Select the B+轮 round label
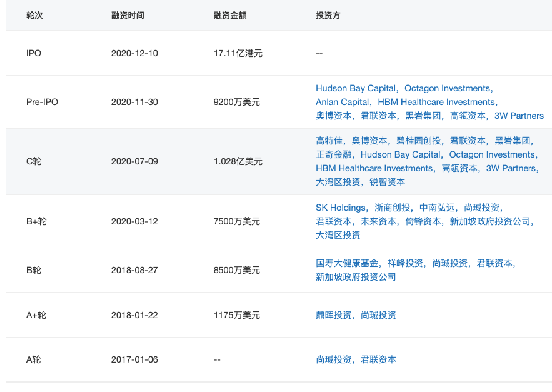The width and height of the screenshot is (552, 392). (36, 221)
